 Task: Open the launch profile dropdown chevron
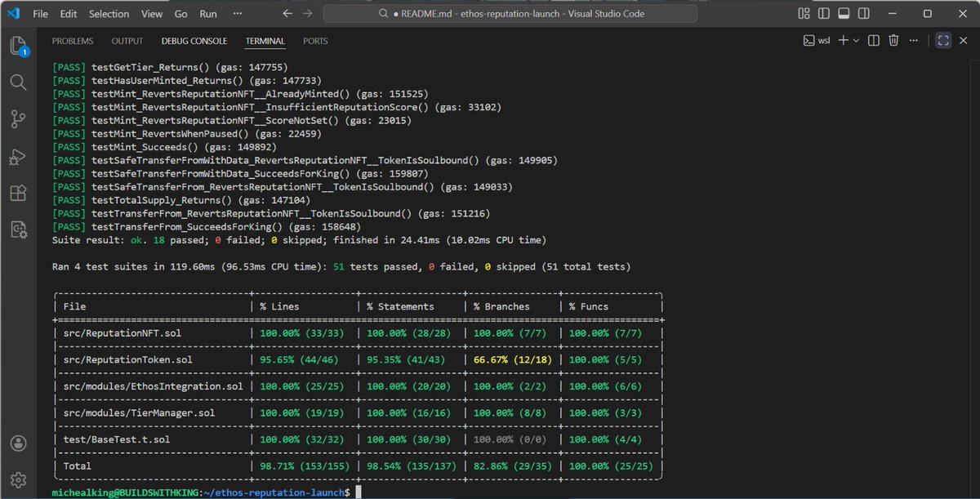pyautogui.click(x=855, y=41)
